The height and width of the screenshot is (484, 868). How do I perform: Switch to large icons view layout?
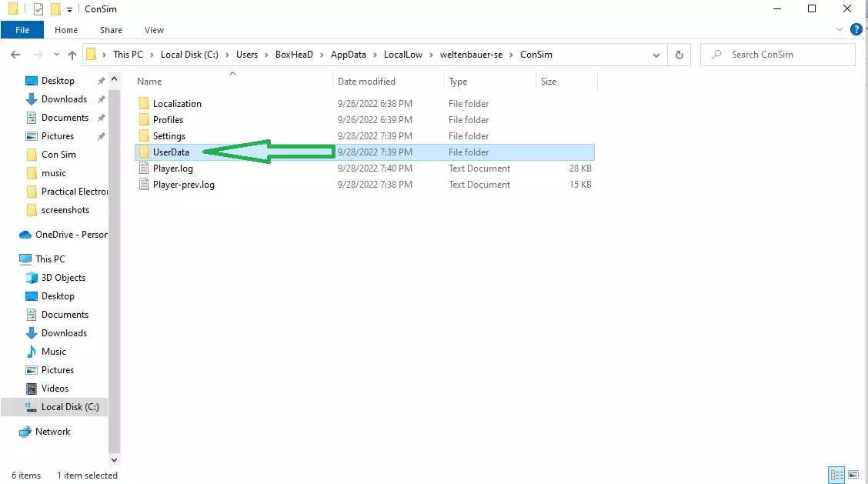(853, 475)
